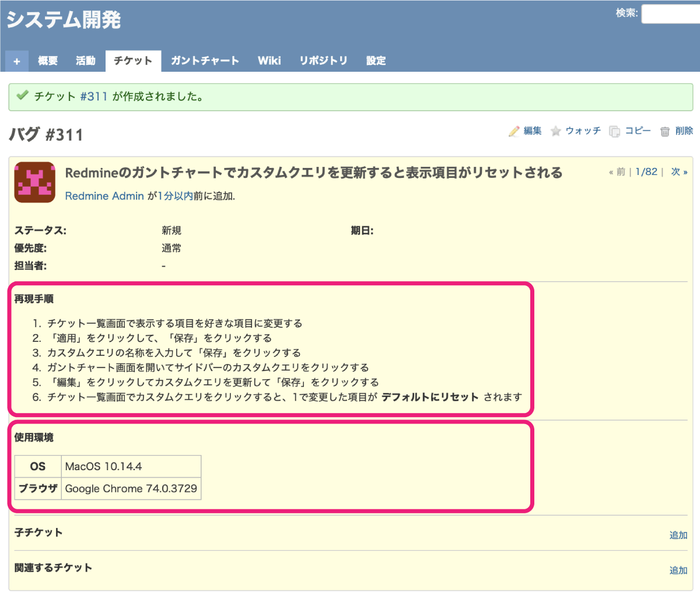Click the 通常 priority value
Viewport: 700px width, 595px height.
[171, 248]
